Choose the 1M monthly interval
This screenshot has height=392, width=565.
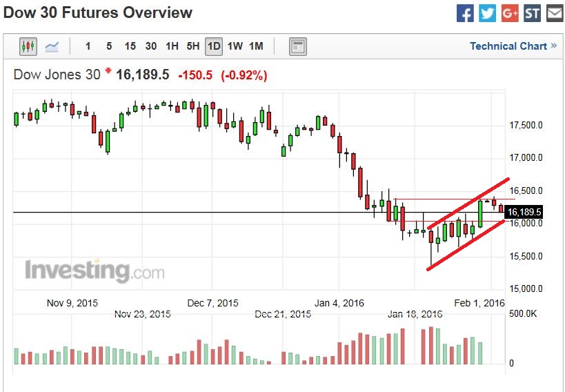click(256, 47)
